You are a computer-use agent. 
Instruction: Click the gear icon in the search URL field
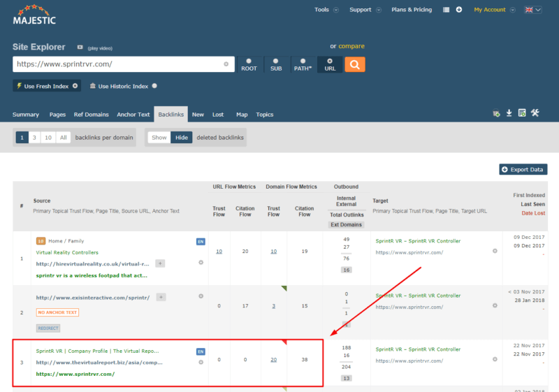pos(226,64)
